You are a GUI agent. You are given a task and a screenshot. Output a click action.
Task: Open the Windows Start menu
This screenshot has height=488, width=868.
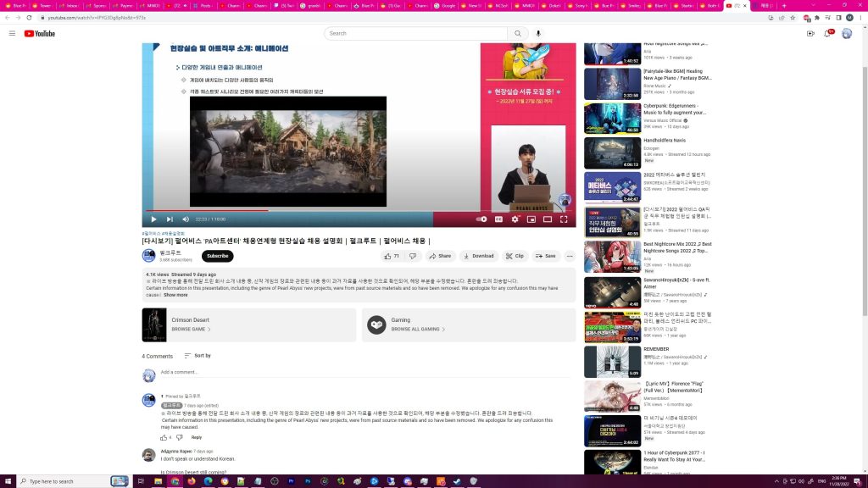coord(8,481)
